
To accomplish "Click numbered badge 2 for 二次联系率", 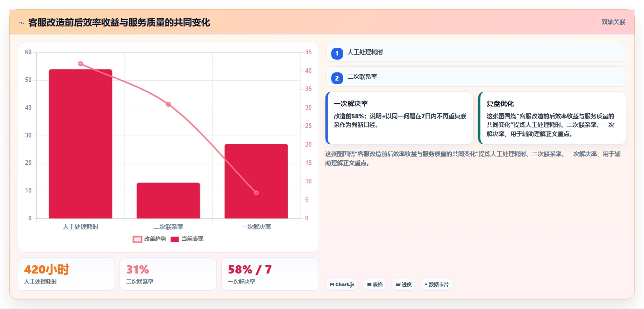I will coord(337,78).
